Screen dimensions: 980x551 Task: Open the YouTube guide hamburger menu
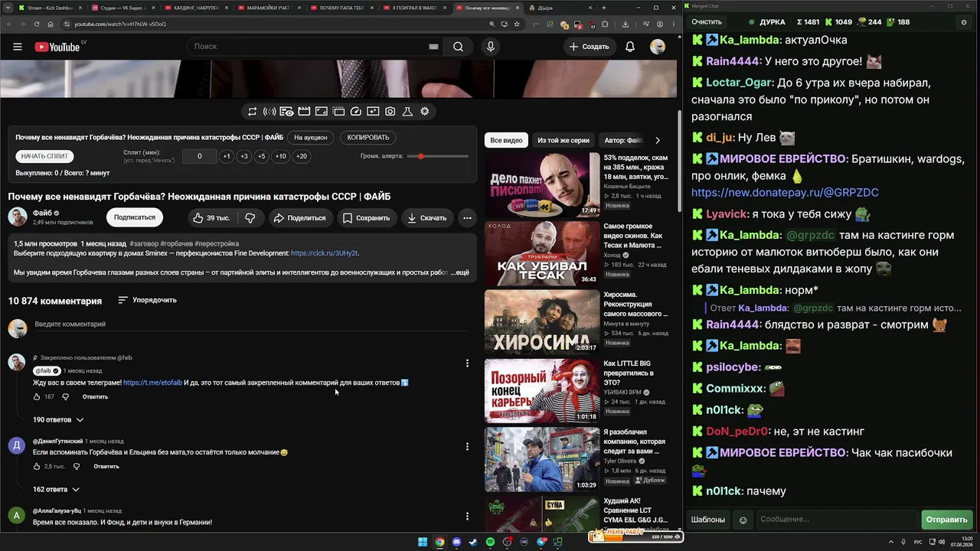pos(18,47)
